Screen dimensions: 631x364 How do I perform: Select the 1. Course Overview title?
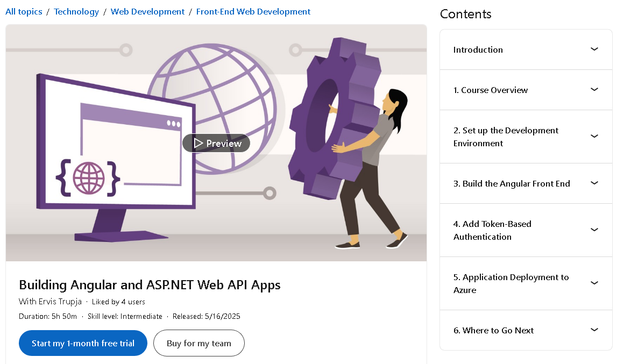491,90
